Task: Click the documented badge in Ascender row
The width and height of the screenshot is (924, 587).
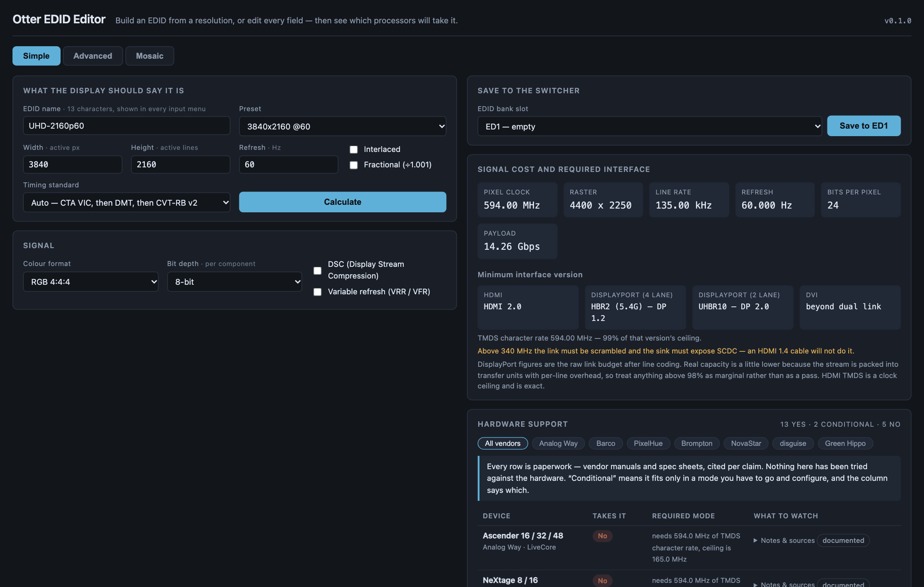Action: 843,540
